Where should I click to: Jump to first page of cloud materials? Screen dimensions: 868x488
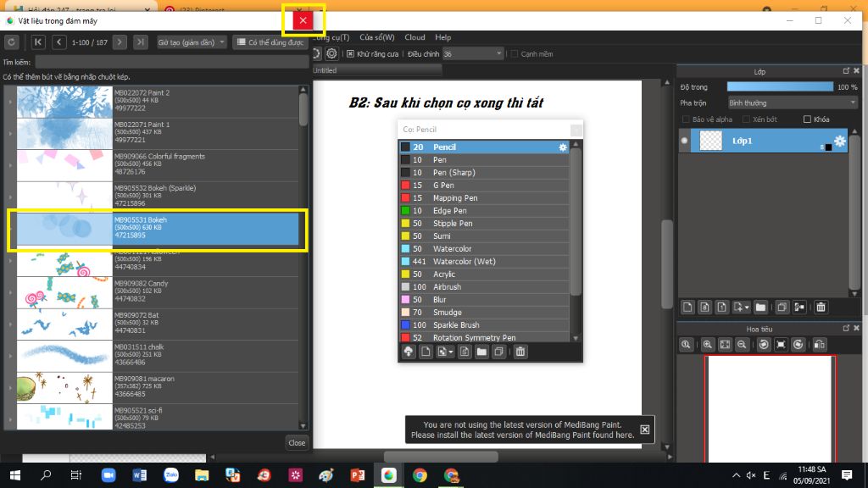(x=37, y=42)
